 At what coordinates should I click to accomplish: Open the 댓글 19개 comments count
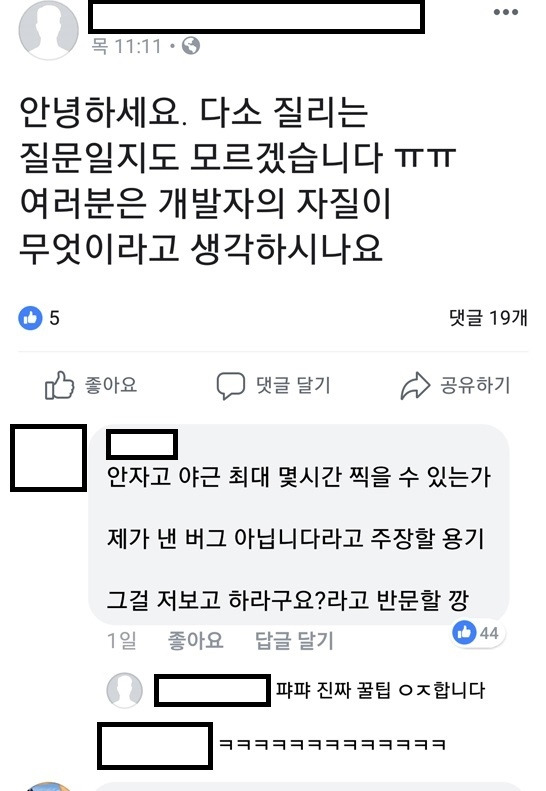[x=488, y=318]
